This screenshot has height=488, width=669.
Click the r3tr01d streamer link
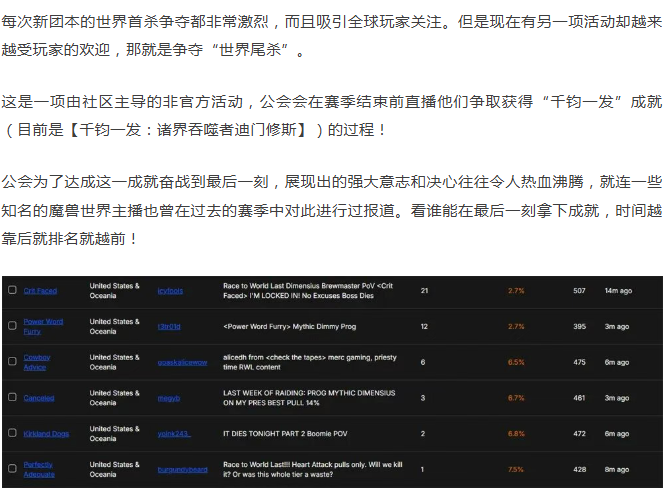coord(169,327)
